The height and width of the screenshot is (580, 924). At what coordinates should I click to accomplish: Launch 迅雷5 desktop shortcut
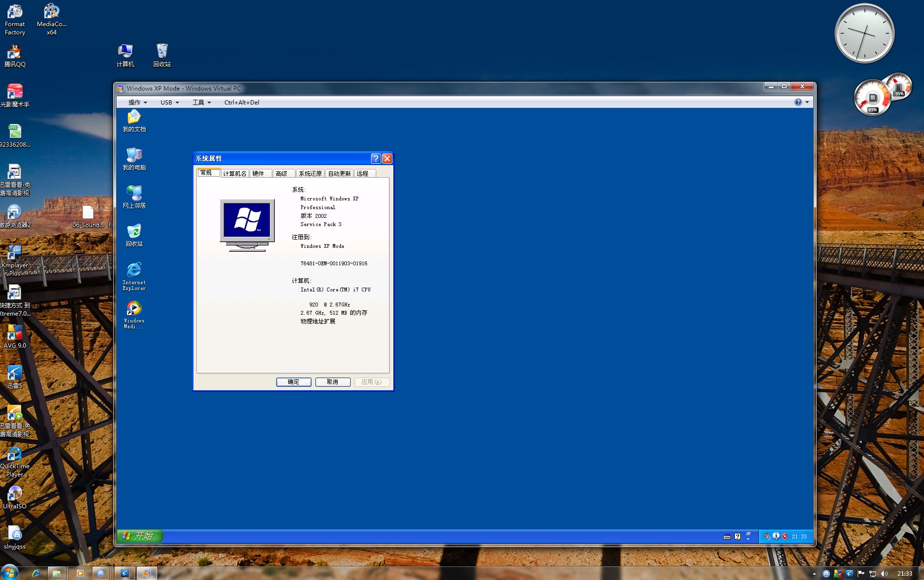click(15, 377)
